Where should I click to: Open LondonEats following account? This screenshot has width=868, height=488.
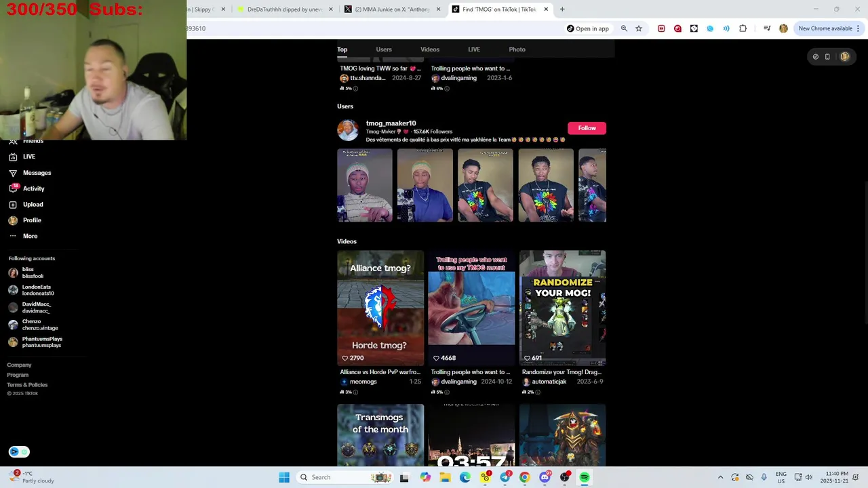tap(31, 290)
